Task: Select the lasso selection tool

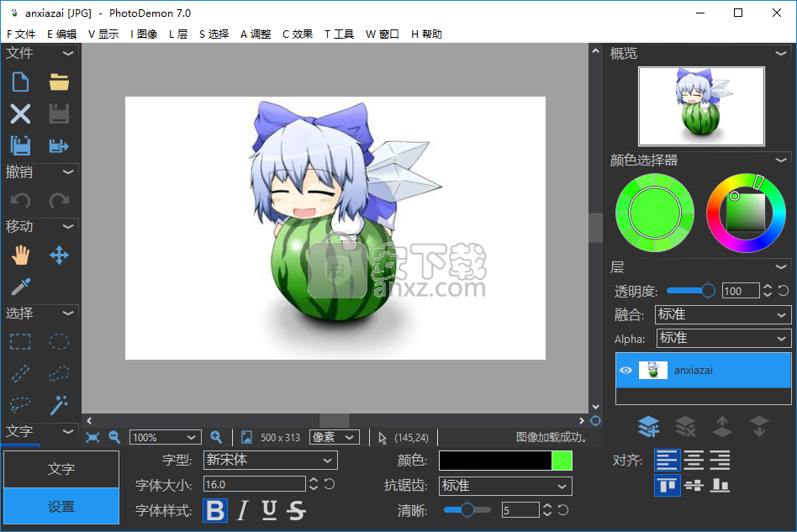Action: (x=20, y=405)
